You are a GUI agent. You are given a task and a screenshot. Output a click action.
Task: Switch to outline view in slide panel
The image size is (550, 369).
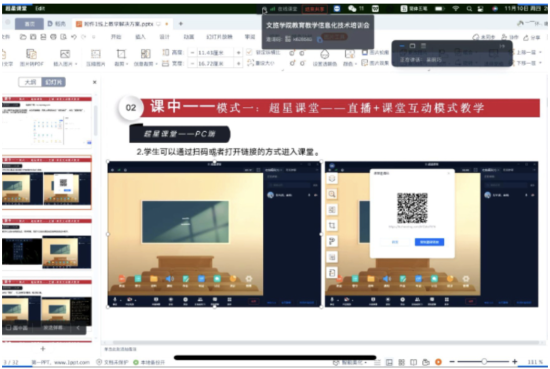(30, 82)
